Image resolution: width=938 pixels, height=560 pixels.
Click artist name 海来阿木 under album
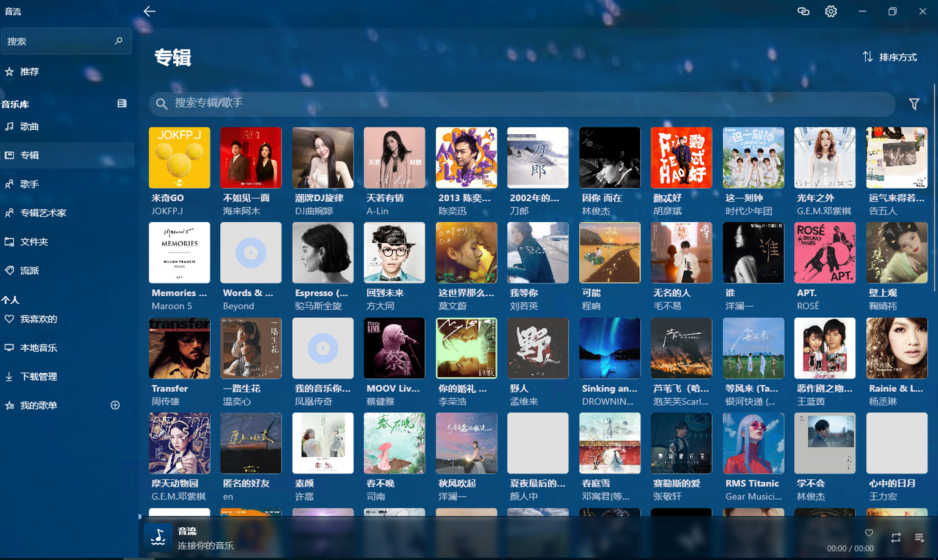pos(241,211)
